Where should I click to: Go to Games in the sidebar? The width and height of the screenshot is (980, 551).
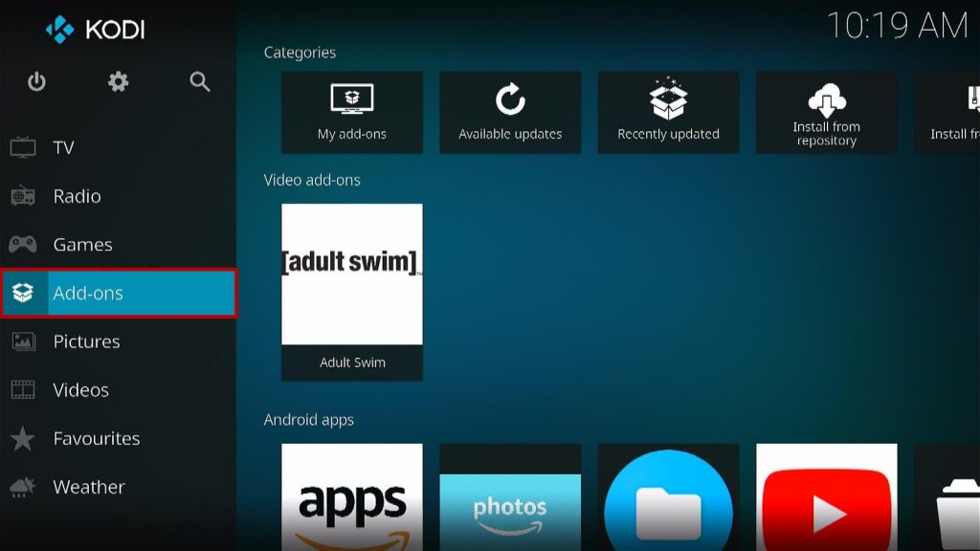tap(118, 244)
